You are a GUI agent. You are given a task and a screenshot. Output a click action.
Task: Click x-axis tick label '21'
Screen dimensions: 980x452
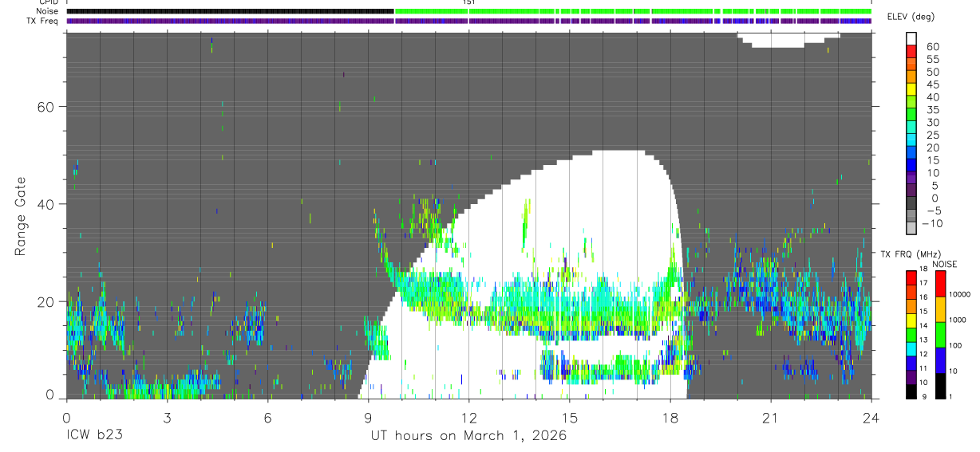[x=771, y=417]
